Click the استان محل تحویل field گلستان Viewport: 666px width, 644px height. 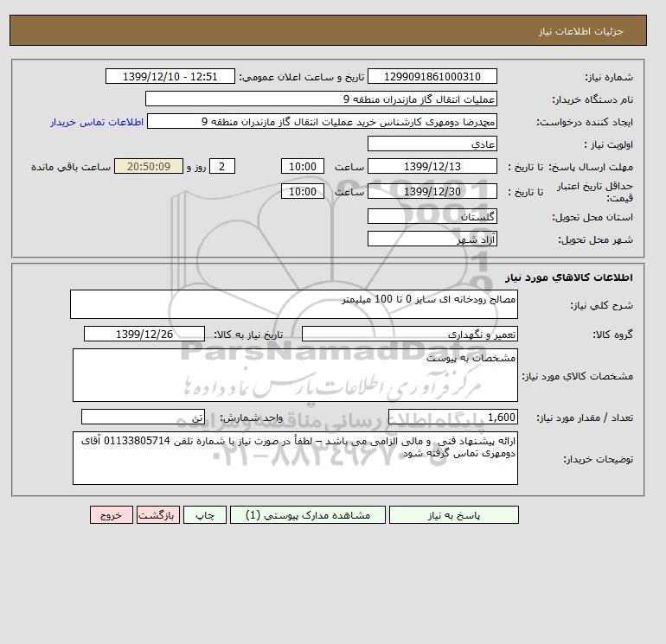(x=432, y=216)
